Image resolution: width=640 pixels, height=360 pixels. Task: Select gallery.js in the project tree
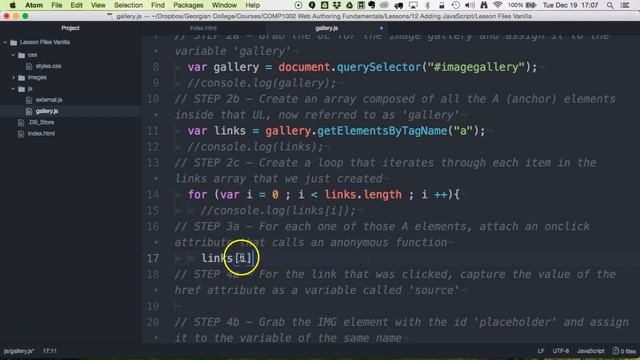pyautogui.click(x=47, y=111)
